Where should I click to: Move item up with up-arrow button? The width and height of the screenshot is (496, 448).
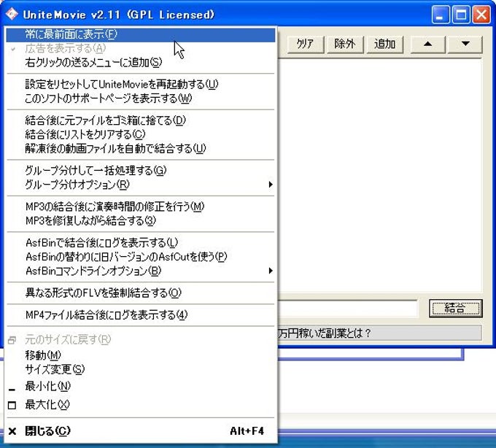tap(427, 44)
